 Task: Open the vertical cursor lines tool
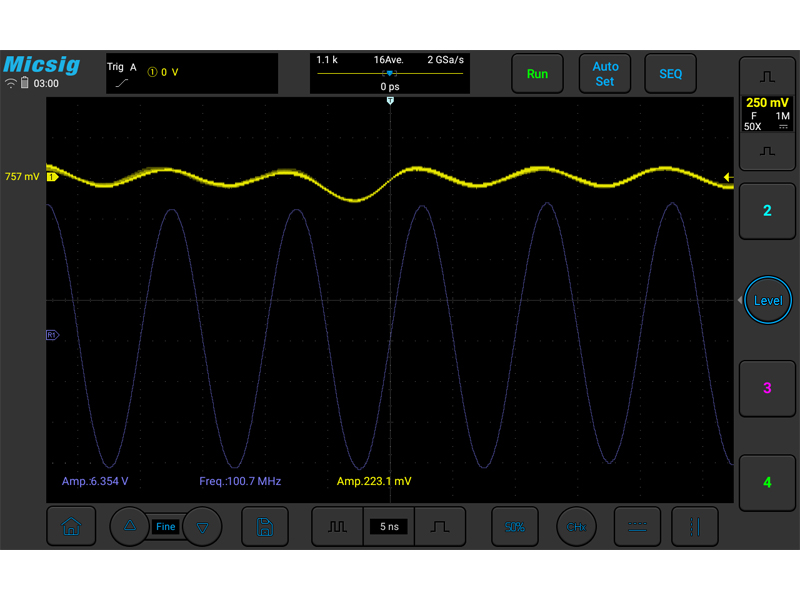(695, 527)
